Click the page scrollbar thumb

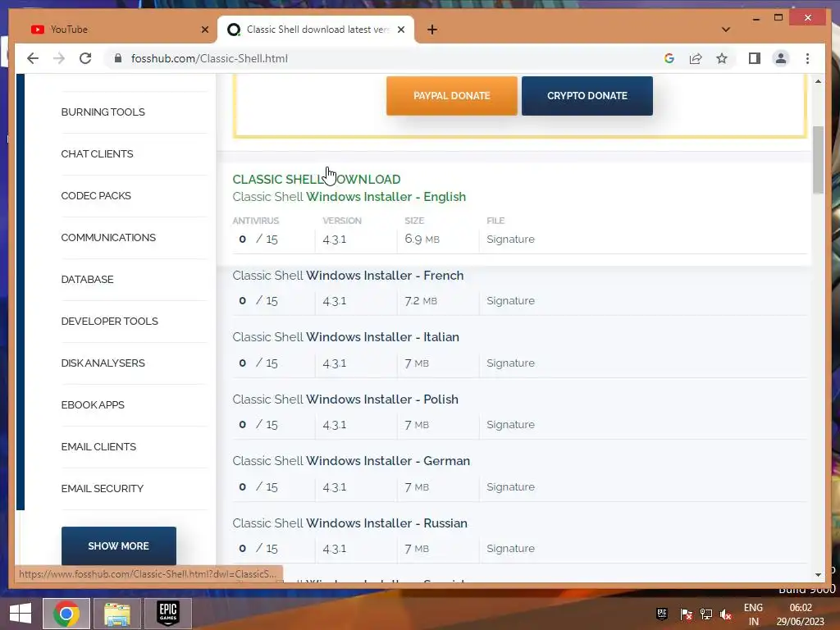point(818,160)
